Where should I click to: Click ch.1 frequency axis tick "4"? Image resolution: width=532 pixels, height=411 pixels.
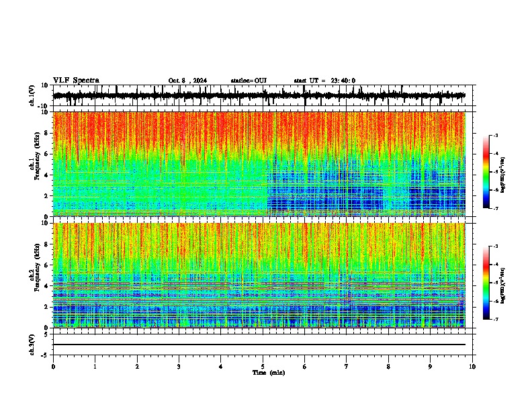point(46,175)
